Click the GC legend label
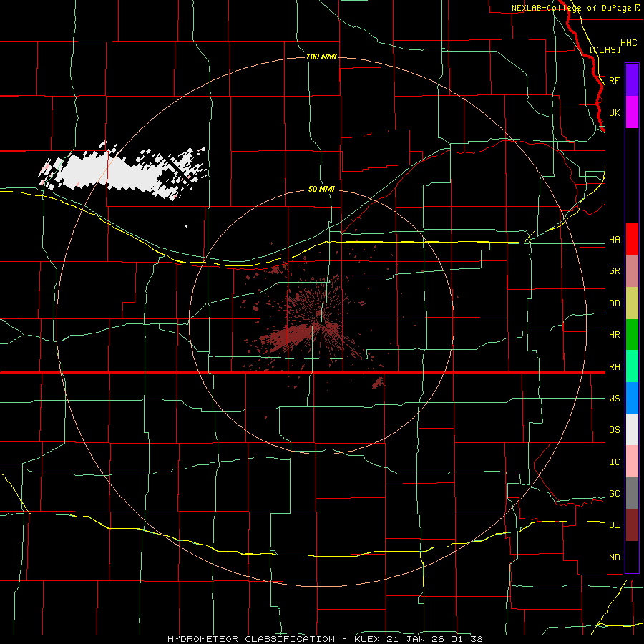 614,494
